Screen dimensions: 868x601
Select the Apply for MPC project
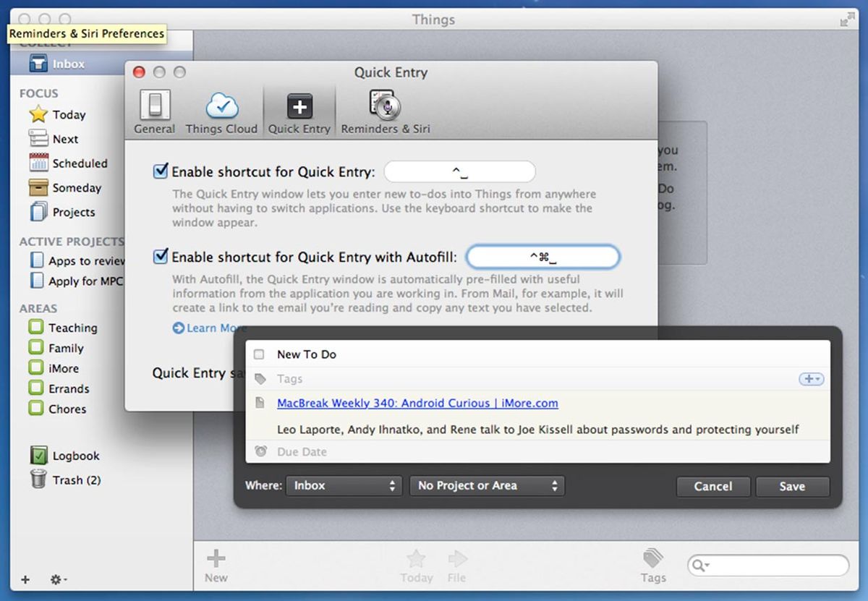coord(77,281)
